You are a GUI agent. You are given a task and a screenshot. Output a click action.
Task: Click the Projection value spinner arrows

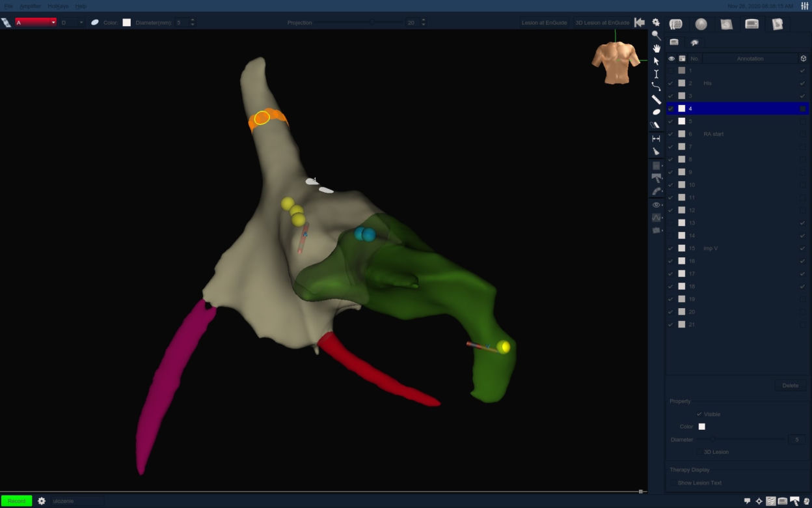coord(424,22)
